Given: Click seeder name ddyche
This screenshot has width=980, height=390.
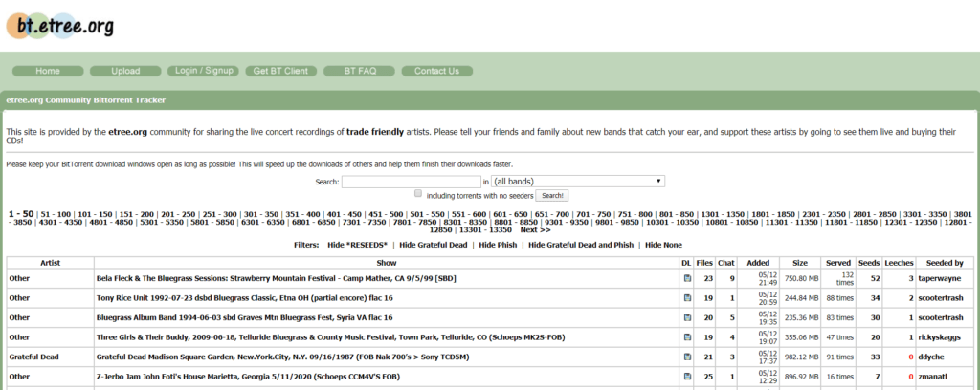Looking at the screenshot, I should [930, 357].
